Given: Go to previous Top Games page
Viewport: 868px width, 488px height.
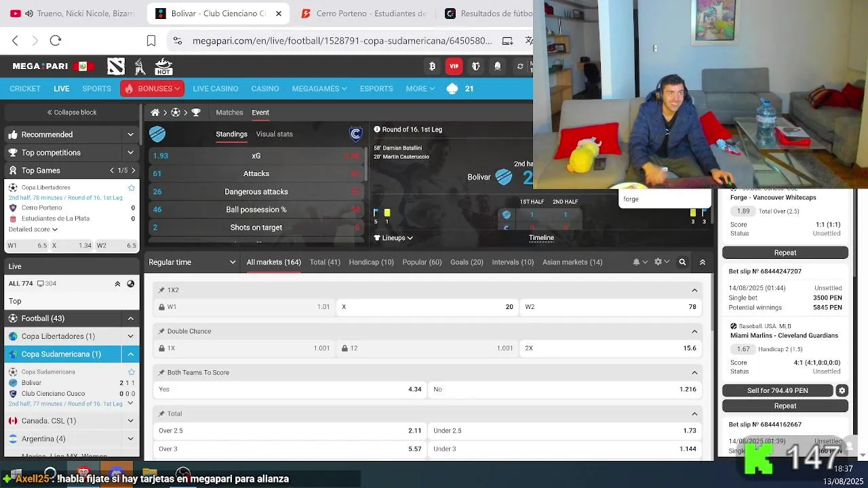Looking at the screenshot, I should tap(112, 171).
